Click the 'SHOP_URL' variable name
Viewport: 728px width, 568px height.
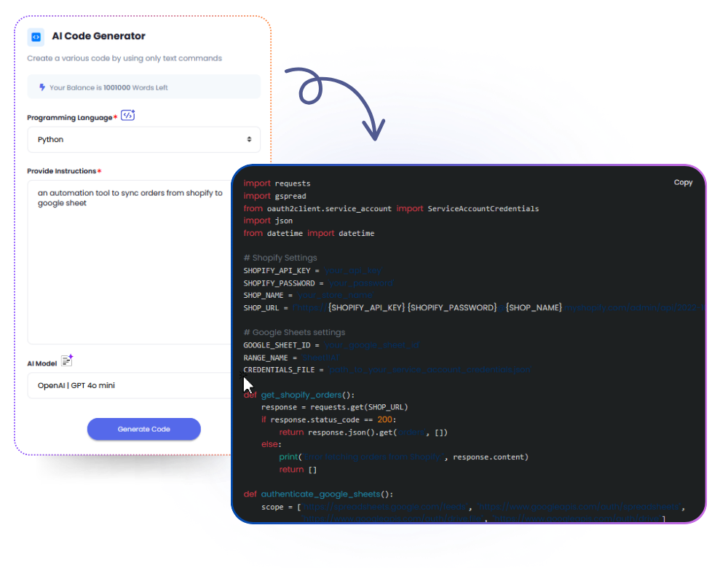pos(261,308)
